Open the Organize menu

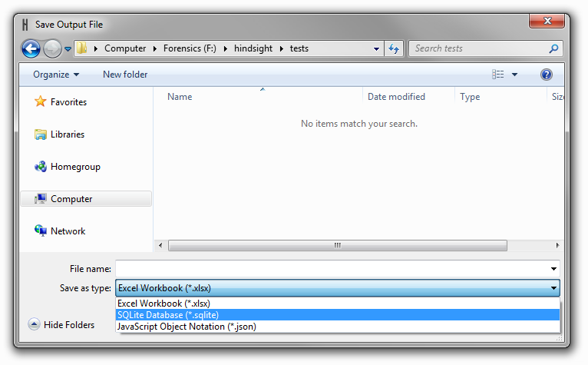[56, 75]
